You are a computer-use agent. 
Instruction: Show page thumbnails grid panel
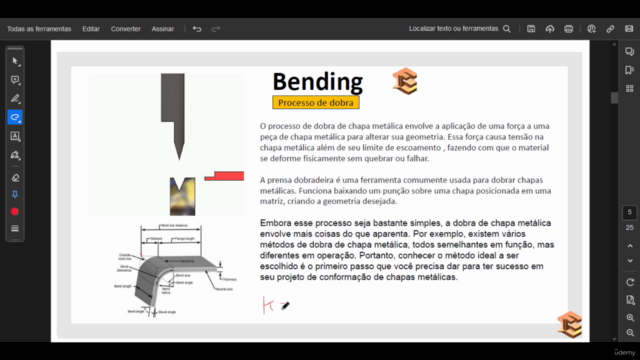point(629,89)
